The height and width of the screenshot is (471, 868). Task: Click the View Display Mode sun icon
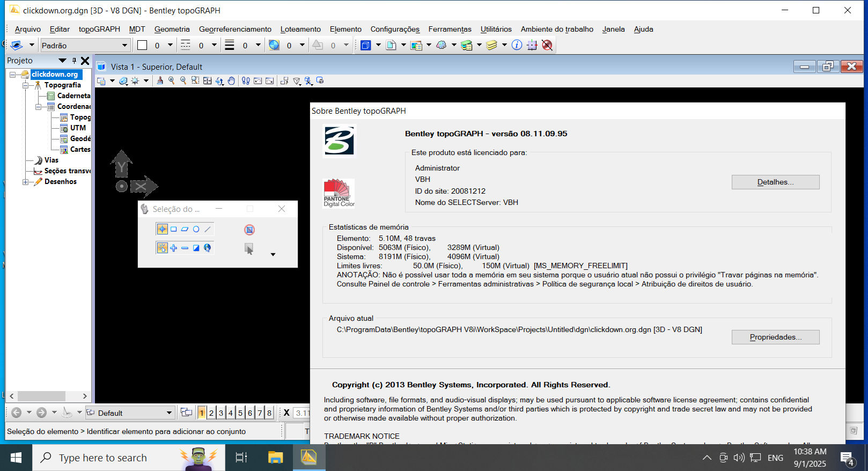pyautogui.click(x=135, y=81)
